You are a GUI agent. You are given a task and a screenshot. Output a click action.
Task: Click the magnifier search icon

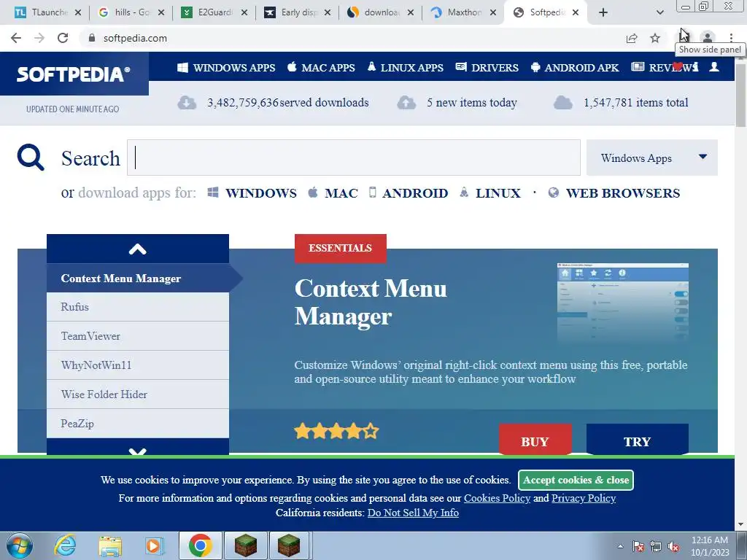click(31, 157)
